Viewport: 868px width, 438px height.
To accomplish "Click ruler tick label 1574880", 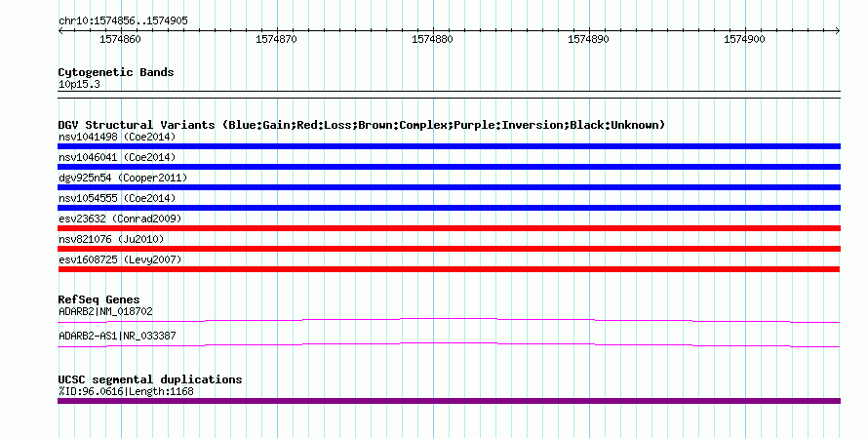I will click(432, 39).
